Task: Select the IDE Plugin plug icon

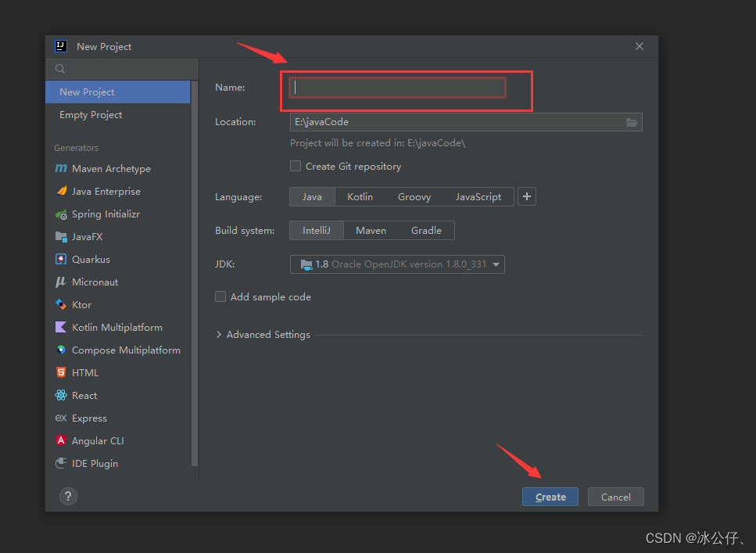Action: (x=61, y=463)
